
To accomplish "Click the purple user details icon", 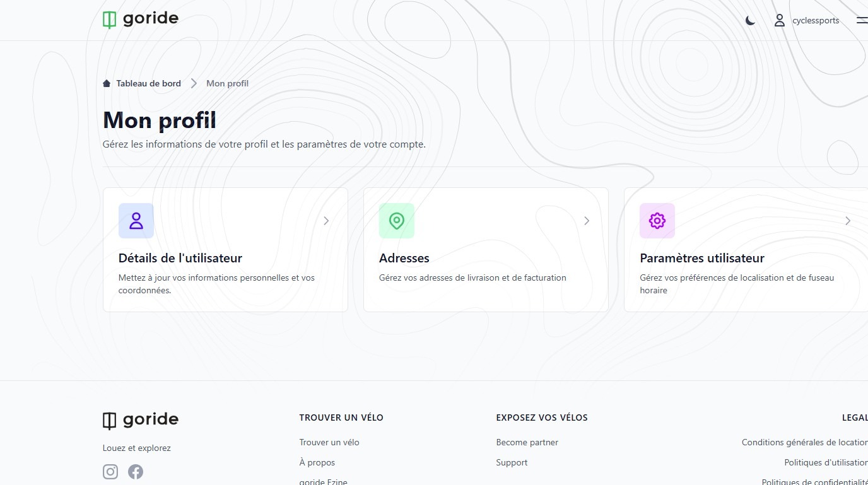I will (x=136, y=221).
